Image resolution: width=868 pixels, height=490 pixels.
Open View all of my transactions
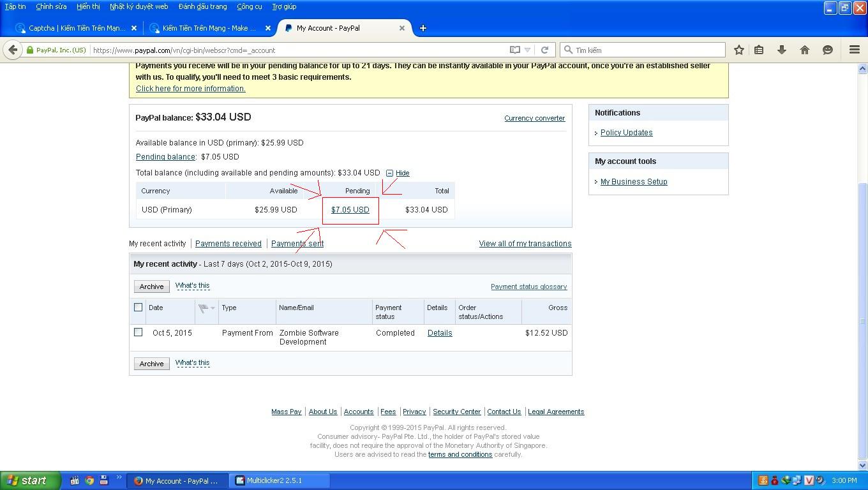point(525,244)
